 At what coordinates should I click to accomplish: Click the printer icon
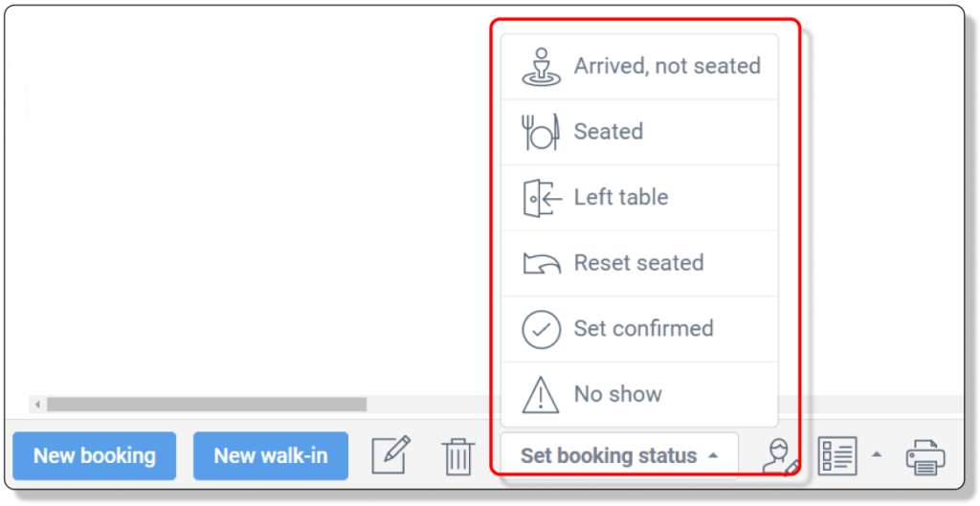point(925,456)
